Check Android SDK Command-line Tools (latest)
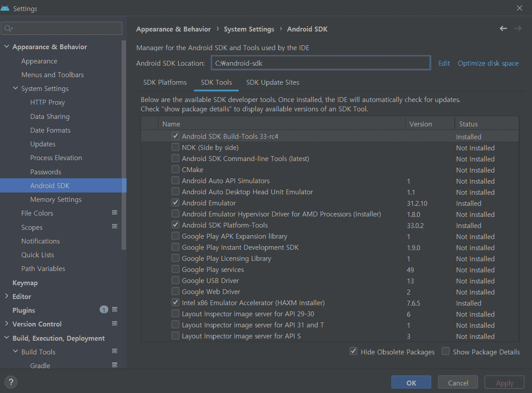 tap(175, 158)
